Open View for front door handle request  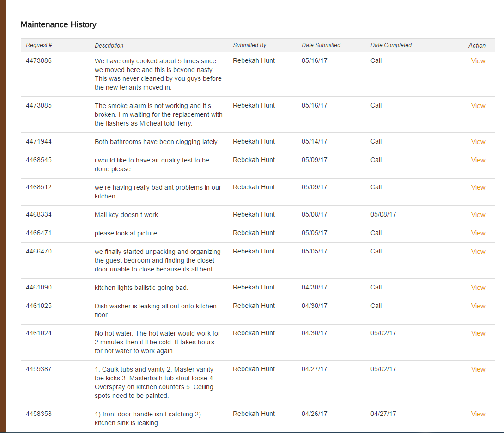478,414
